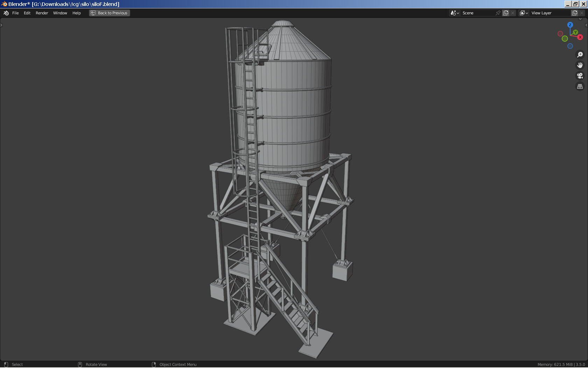The width and height of the screenshot is (588, 368).
Task: Click the red X axis on navigation gizmo
Action: [581, 36]
